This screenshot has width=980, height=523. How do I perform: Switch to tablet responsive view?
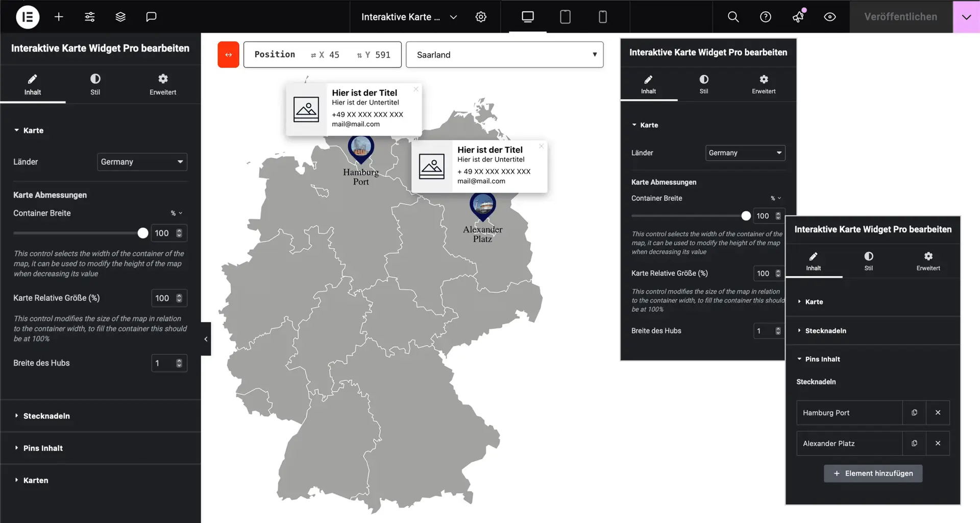(x=565, y=17)
